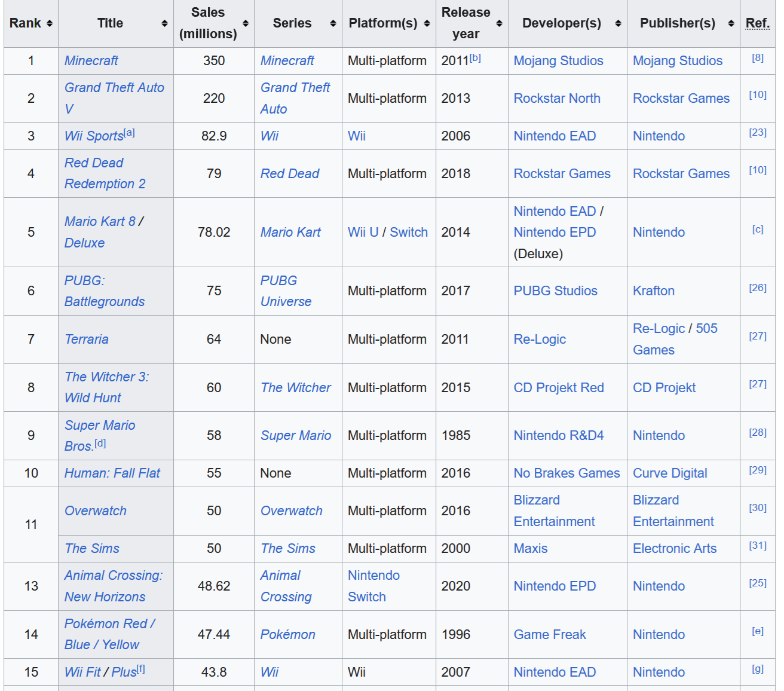
Task: Open the Minecraft link in Title column
Action: tap(91, 61)
